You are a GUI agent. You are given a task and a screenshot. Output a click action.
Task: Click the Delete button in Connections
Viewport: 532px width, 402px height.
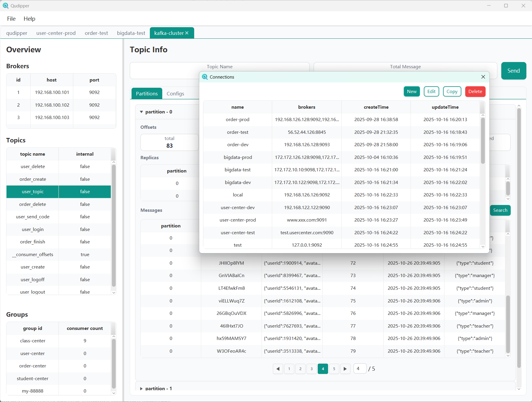click(x=475, y=92)
